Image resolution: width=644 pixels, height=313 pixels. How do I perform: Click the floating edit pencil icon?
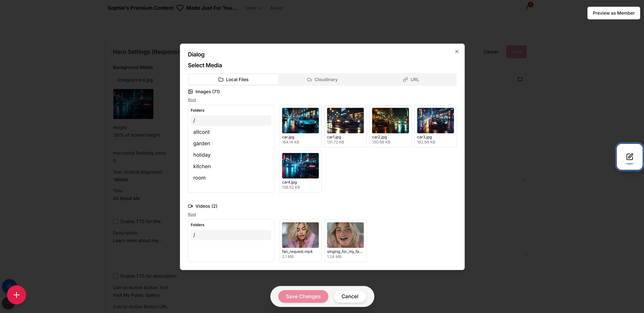[630, 157]
